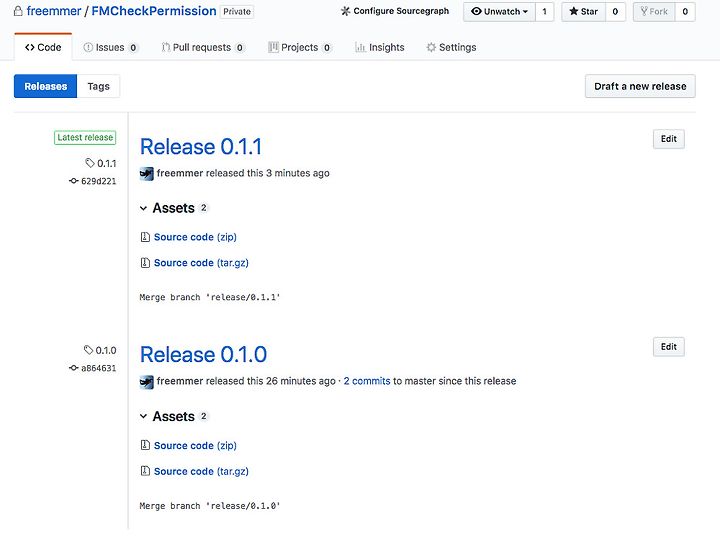Open the Unwatch dropdown menu
This screenshot has height=545, width=720.
point(499,11)
